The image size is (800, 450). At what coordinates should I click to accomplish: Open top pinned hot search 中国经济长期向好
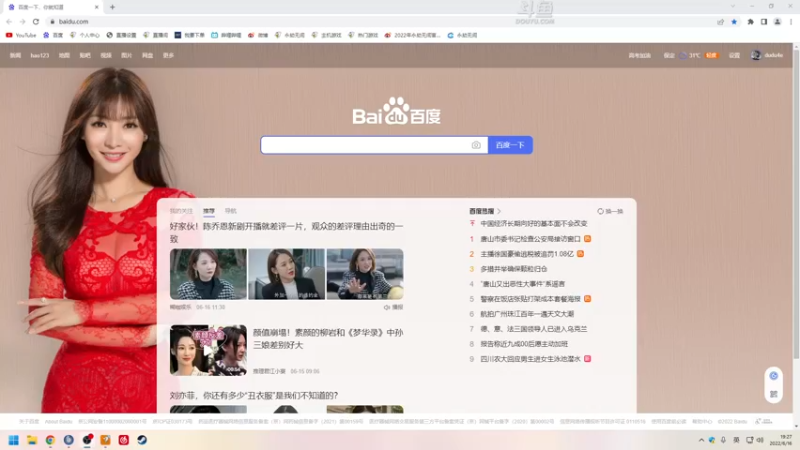click(x=534, y=223)
